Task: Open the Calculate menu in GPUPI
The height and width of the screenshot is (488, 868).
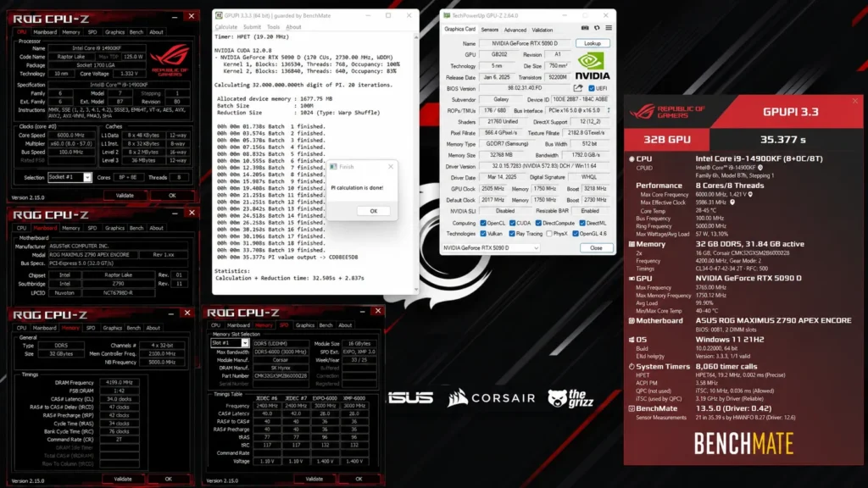Action: coord(225,27)
